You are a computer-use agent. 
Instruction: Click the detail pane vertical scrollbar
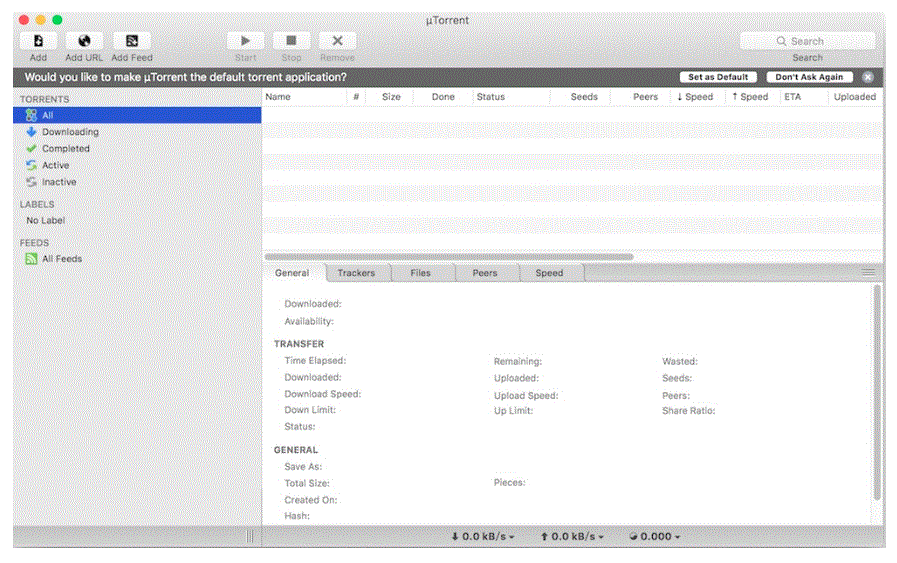(877, 392)
